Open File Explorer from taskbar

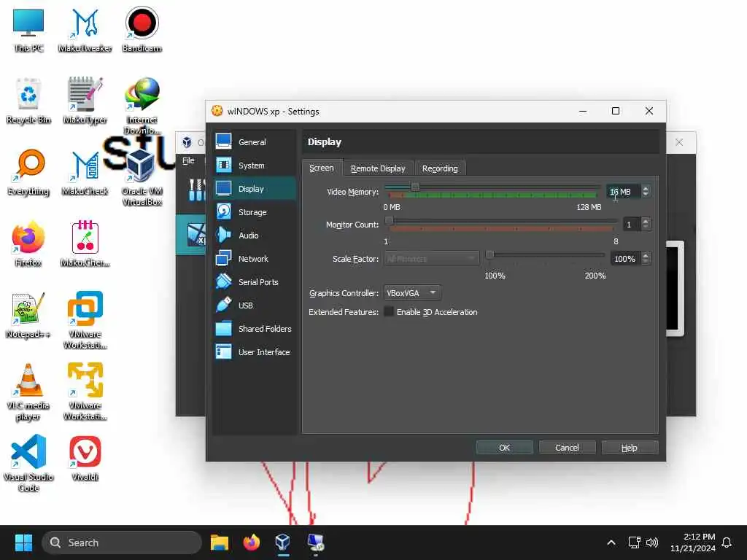point(220,542)
